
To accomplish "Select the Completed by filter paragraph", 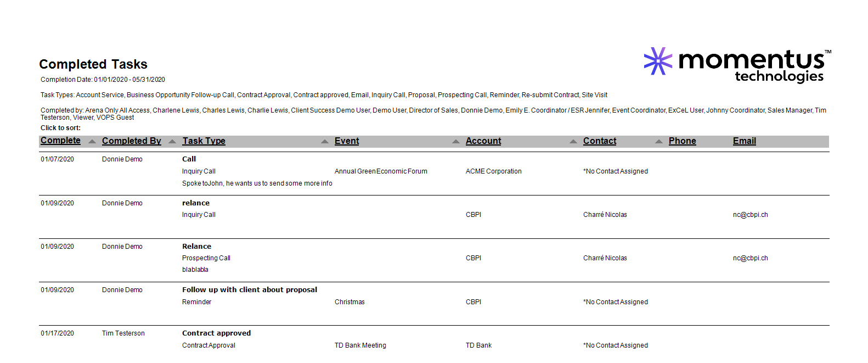I will click(x=433, y=114).
